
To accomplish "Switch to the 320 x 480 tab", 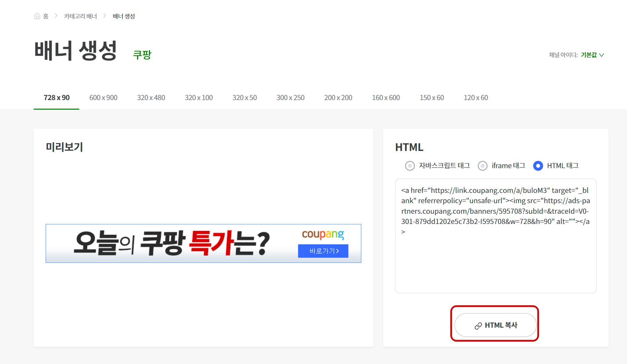I will tap(151, 98).
